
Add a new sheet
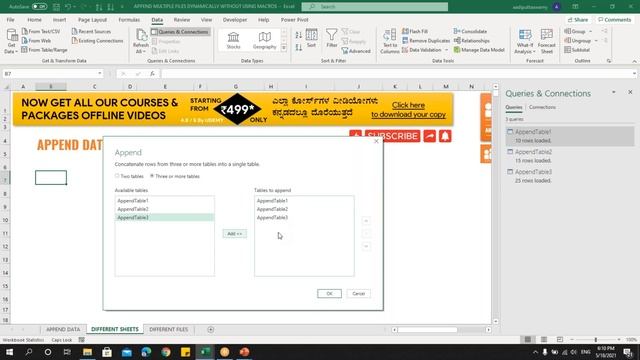tap(211, 329)
